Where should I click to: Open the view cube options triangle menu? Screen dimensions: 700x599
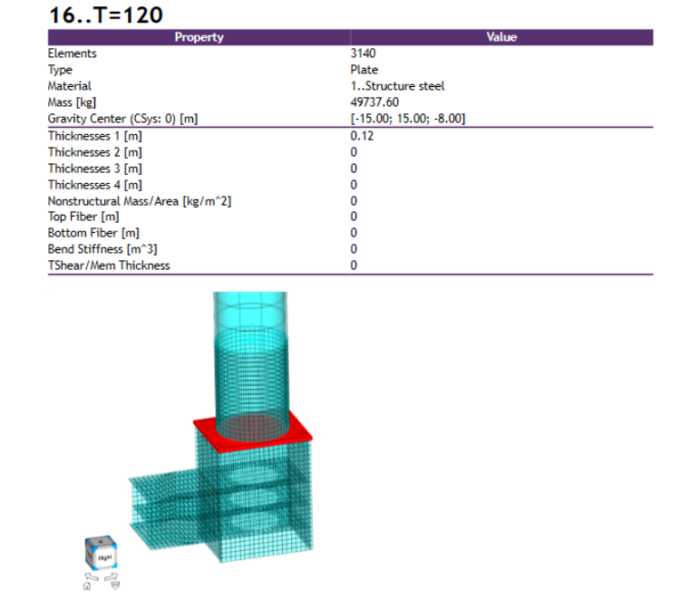pyautogui.click(x=114, y=586)
